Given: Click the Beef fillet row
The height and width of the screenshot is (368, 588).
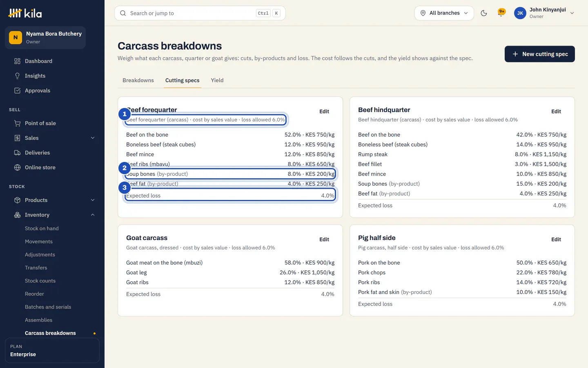Looking at the screenshot, I should (x=462, y=164).
